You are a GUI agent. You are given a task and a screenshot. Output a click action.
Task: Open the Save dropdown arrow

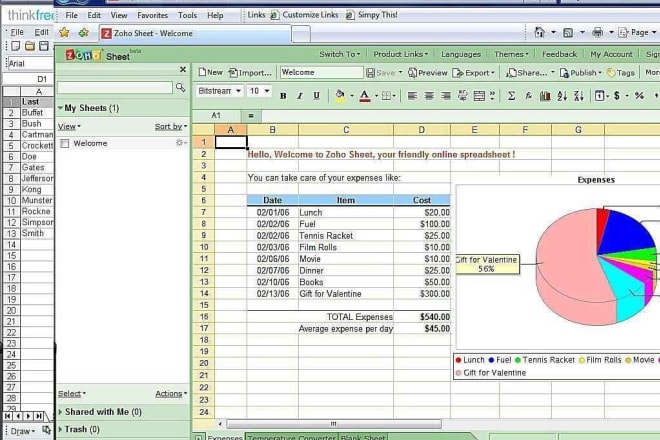pos(400,72)
